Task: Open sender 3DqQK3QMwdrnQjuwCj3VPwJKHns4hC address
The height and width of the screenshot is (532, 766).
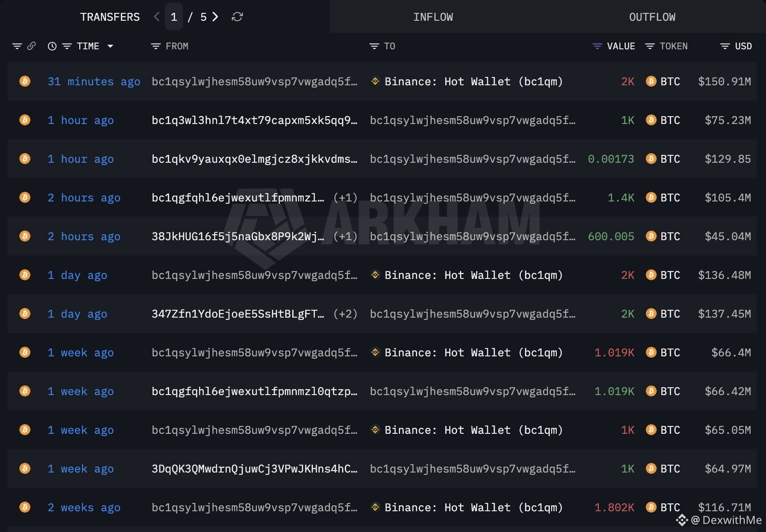Action: pyautogui.click(x=254, y=469)
